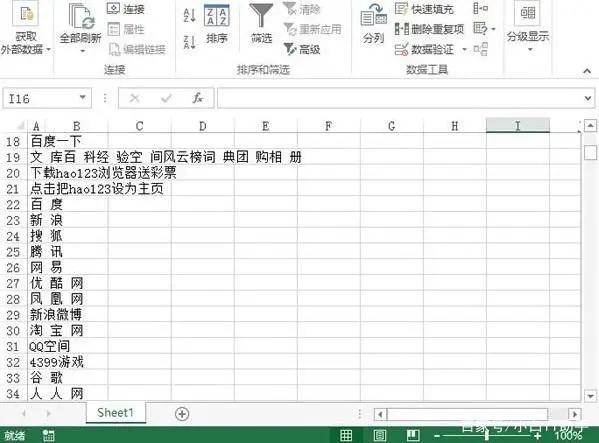The width and height of the screenshot is (599, 443).
Task: Select the Sheet1 tab
Action: pos(115,413)
